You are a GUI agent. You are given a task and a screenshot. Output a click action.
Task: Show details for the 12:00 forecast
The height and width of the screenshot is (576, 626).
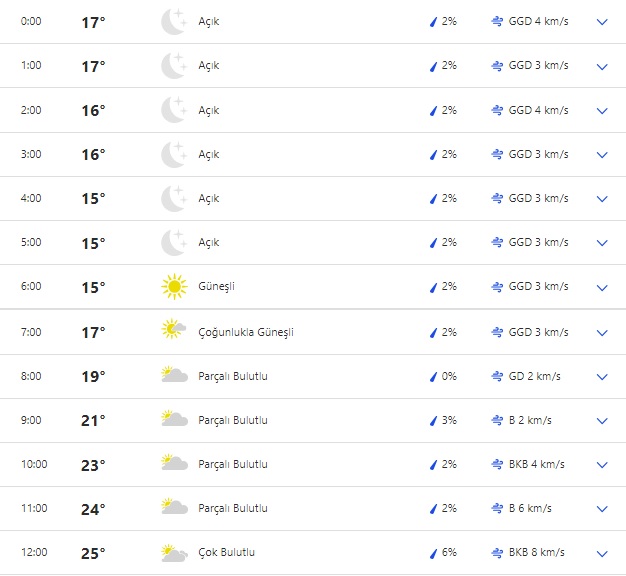602,553
